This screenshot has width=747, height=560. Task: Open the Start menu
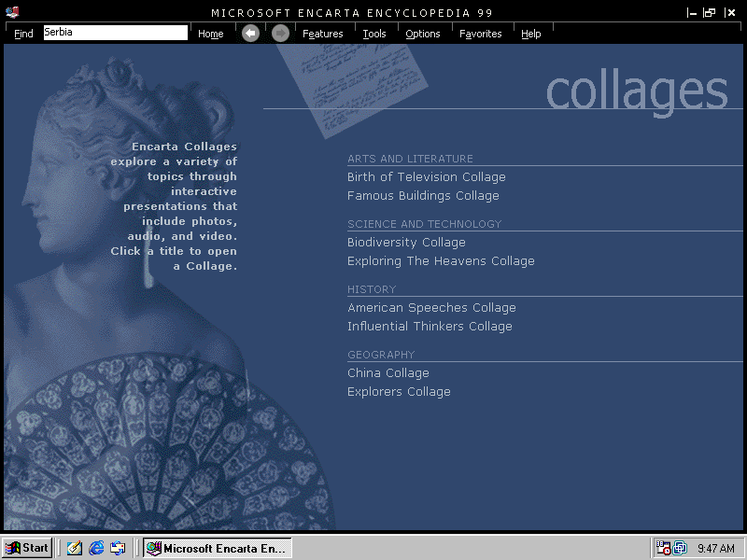(x=27, y=548)
